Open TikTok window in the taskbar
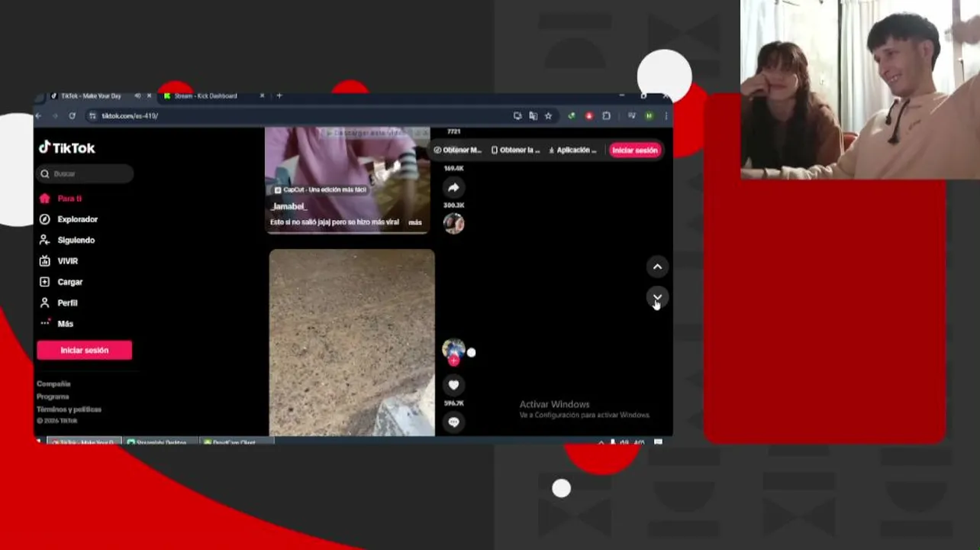 (84, 442)
